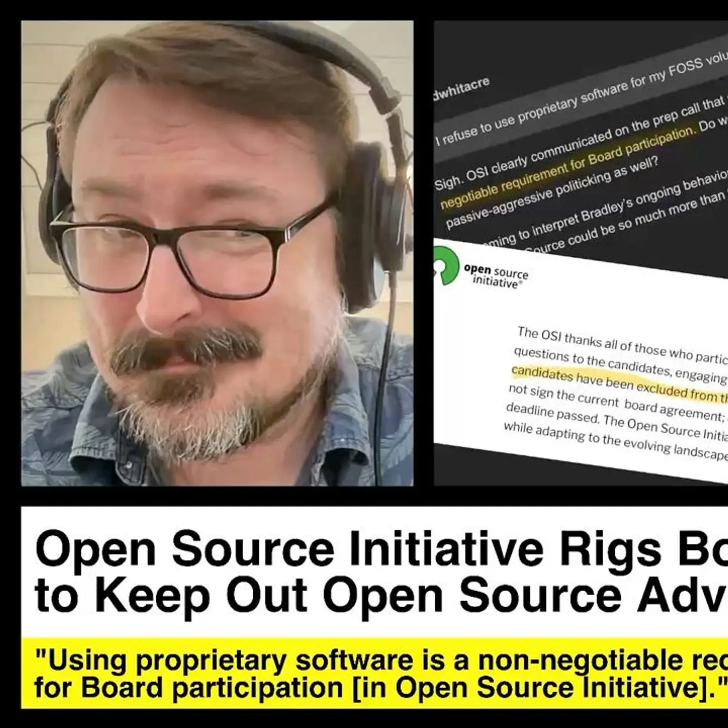Click the line "questions to the candidates, engaging"
The height and width of the screenshot is (728, 728).
point(620,364)
